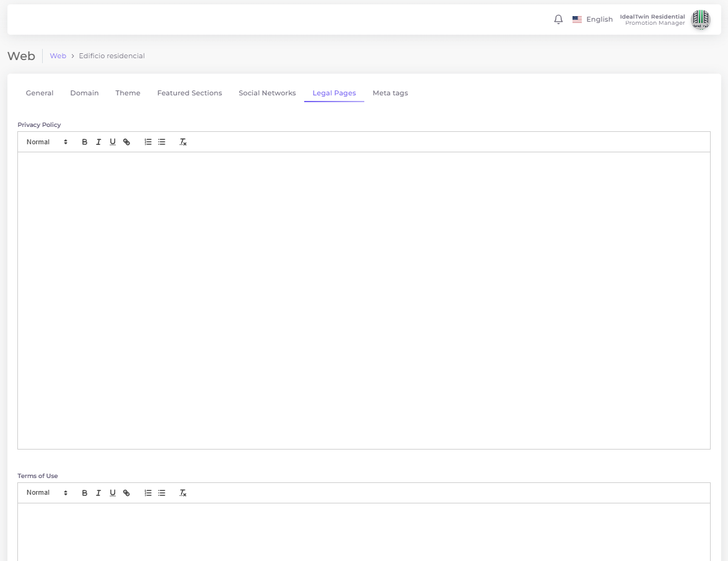Clear formatting in Privacy Policy editor
728x561 pixels.
click(x=183, y=142)
